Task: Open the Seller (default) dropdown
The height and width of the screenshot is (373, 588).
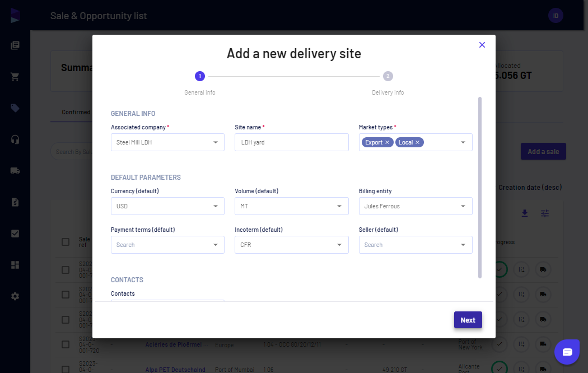Action: pos(416,245)
